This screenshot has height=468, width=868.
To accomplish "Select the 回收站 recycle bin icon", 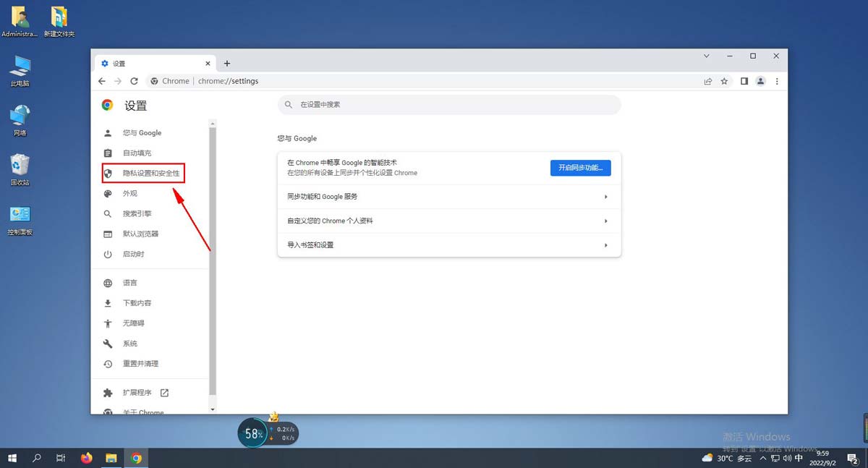I will pos(20,170).
